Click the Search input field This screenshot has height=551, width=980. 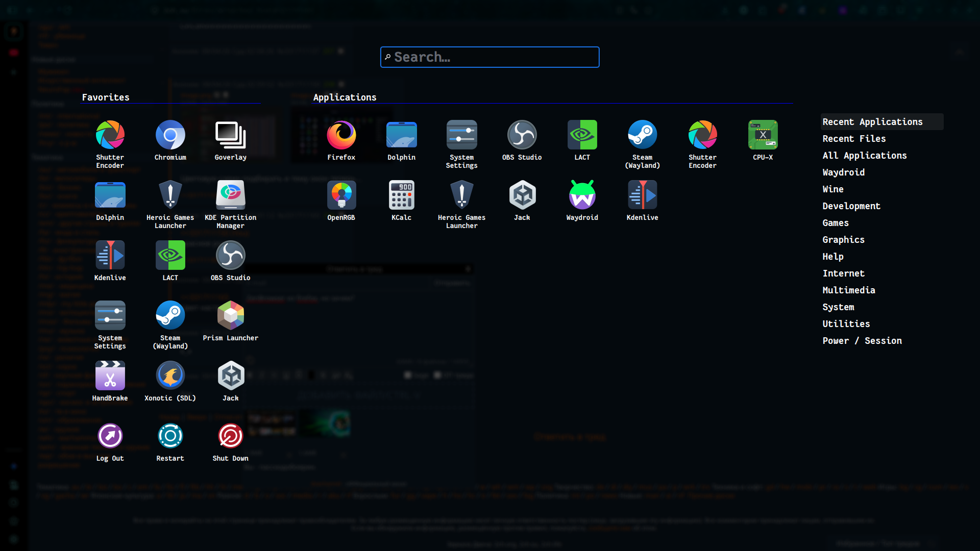(490, 57)
